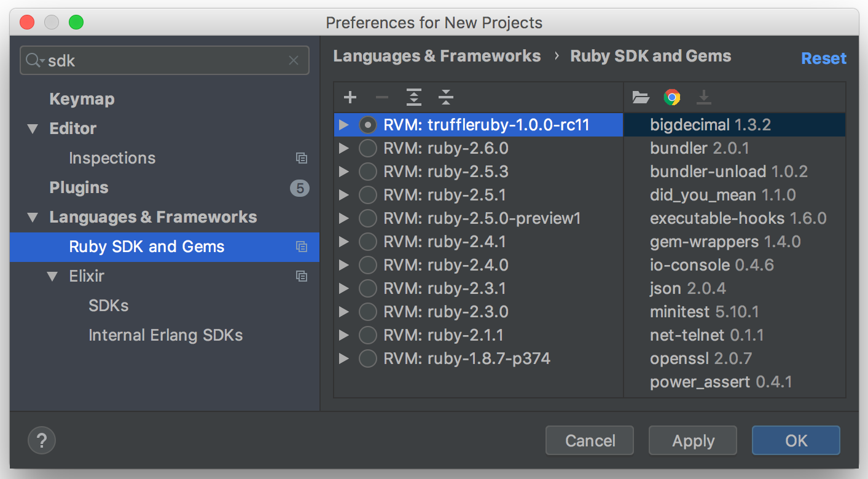Click the expand all SDKs icon
Viewport: 868px width, 479px height.
[414, 97]
